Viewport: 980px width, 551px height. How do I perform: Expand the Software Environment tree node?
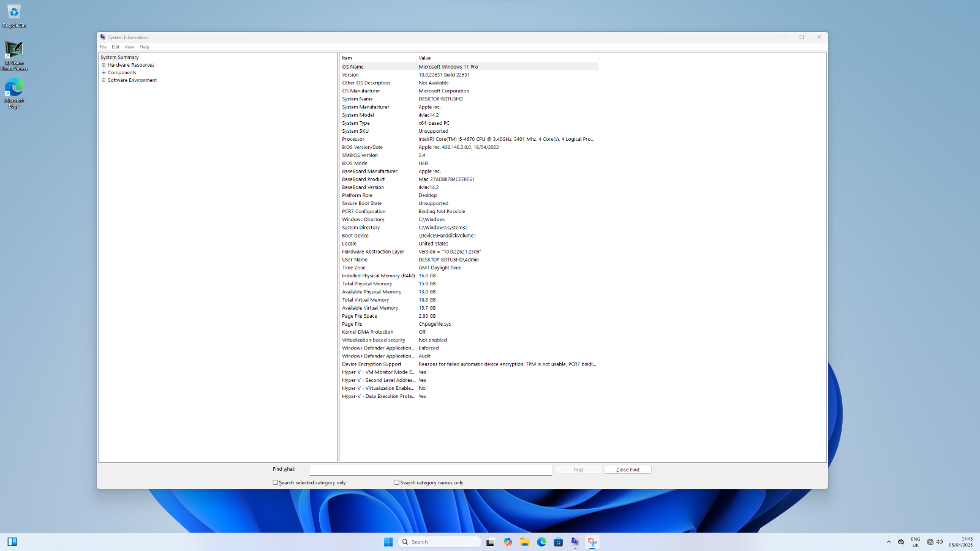point(104,80)
